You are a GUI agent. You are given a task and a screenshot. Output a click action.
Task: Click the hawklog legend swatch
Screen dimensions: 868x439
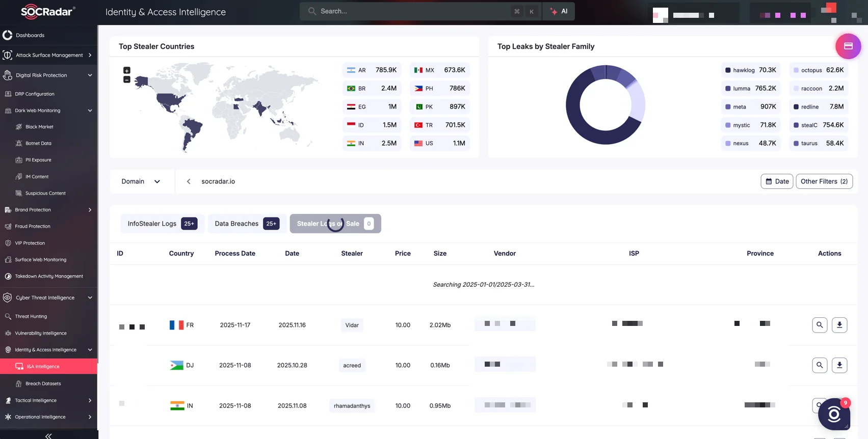[x=728, y=70]
